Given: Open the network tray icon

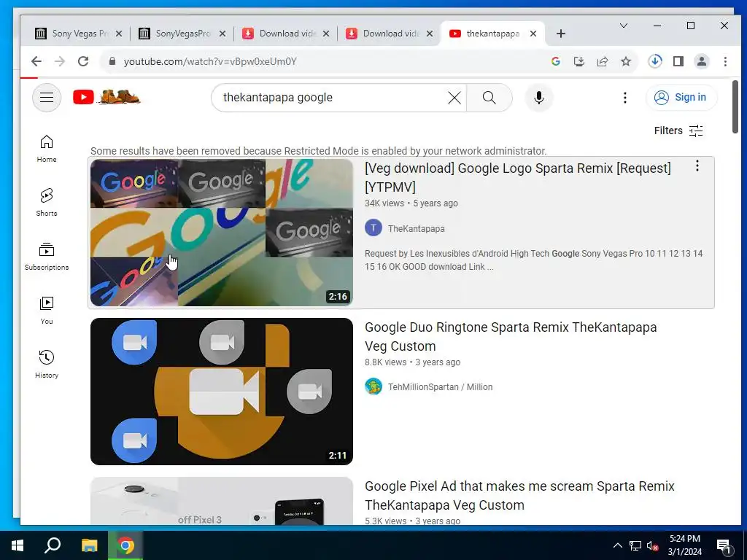Looking at the screenshot, I should 635,545.
